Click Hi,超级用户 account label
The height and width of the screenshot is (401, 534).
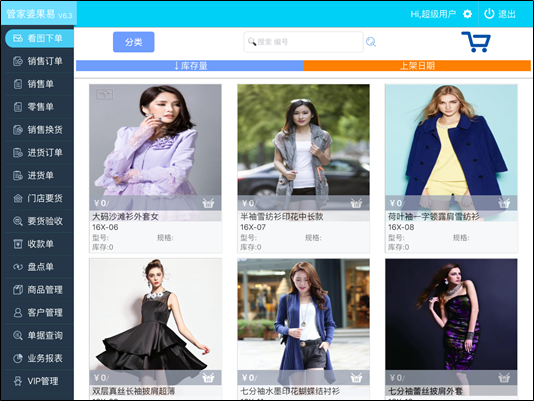(x=433, y=14)
